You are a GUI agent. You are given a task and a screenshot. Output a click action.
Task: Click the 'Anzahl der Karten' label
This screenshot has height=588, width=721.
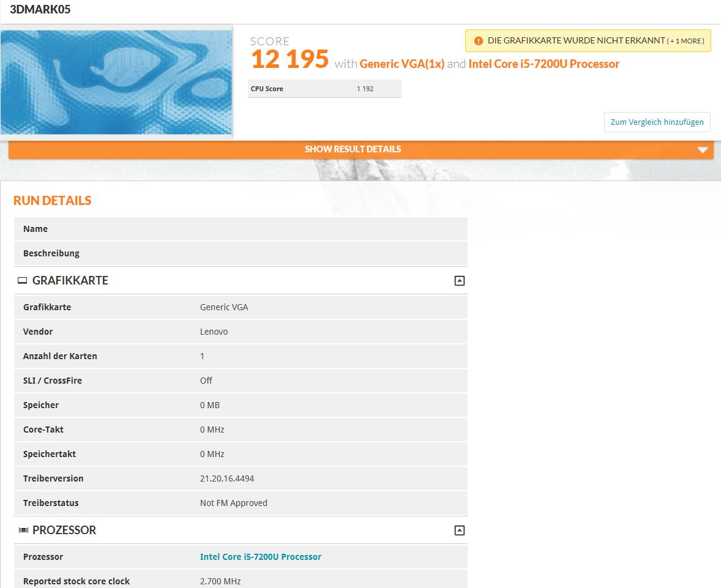[x=60, y=356]
